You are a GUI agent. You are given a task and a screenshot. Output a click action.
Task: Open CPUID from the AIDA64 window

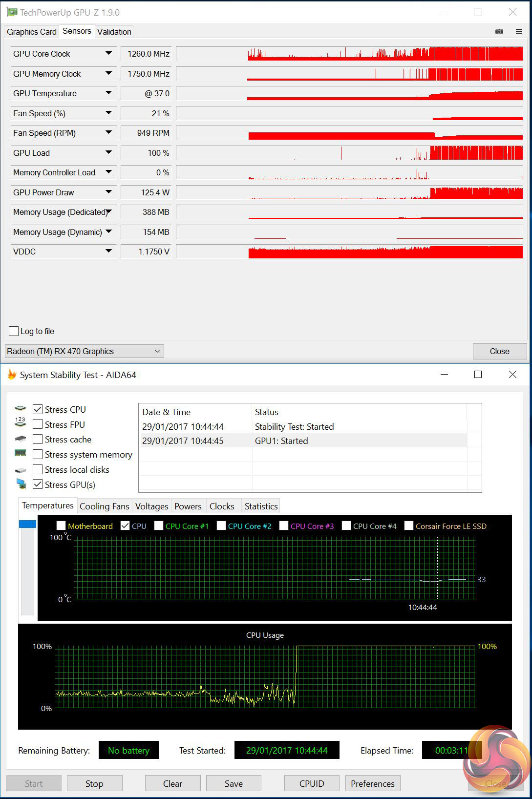(312, 783)
